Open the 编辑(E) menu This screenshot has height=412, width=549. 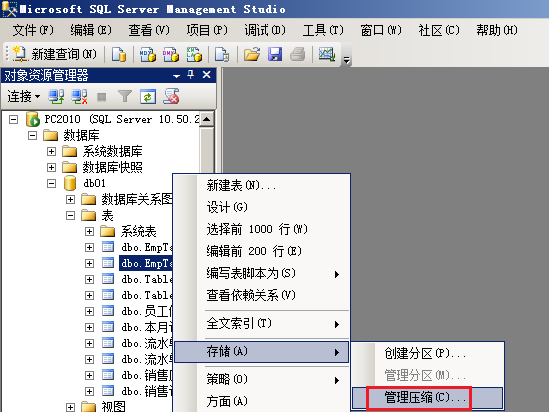[91, 30]
